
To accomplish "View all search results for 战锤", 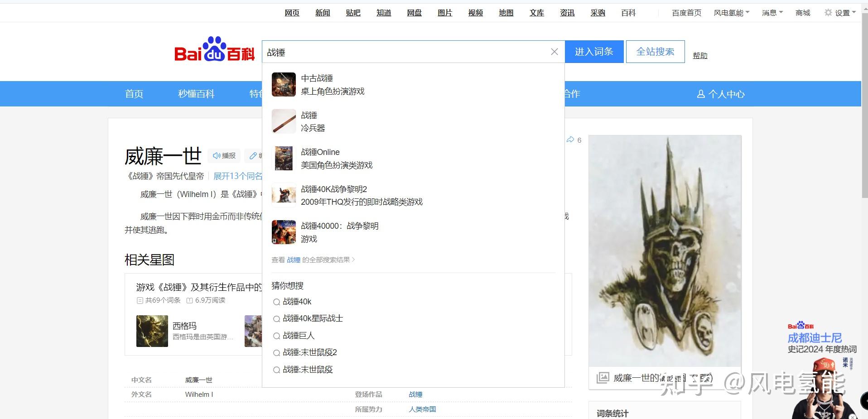I will pyautogui.click(x=313, y=260).
